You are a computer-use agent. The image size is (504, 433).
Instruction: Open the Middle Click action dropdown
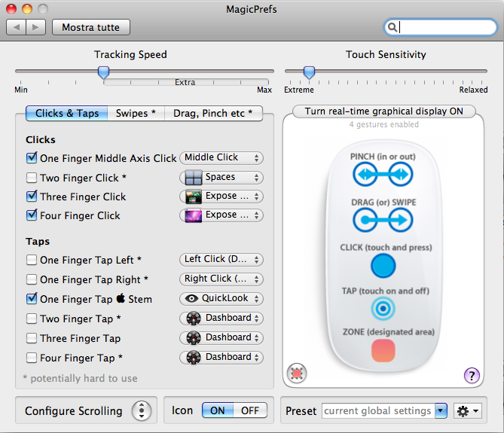pos(221,157)
